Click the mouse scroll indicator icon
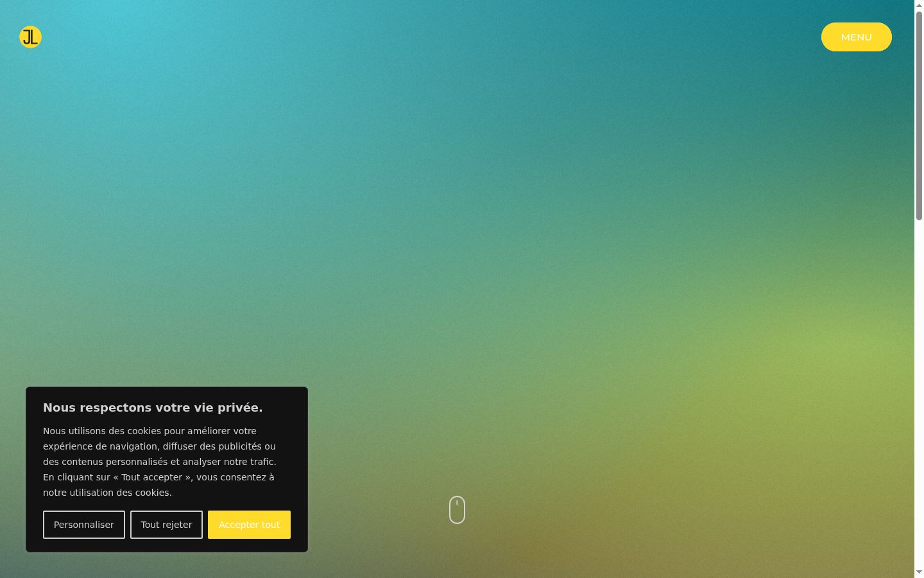924x578 pixels. [x=457, y=510]
